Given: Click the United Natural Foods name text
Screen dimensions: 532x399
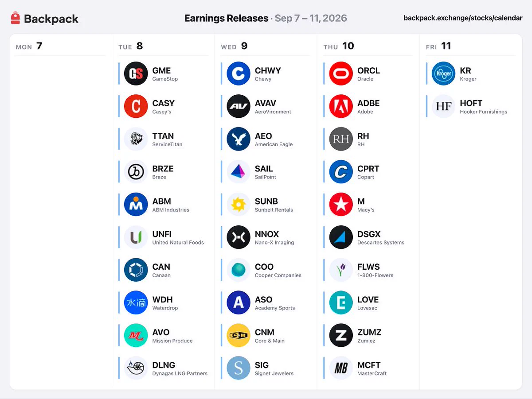Looking at the screenshot, I should [178, 243].
